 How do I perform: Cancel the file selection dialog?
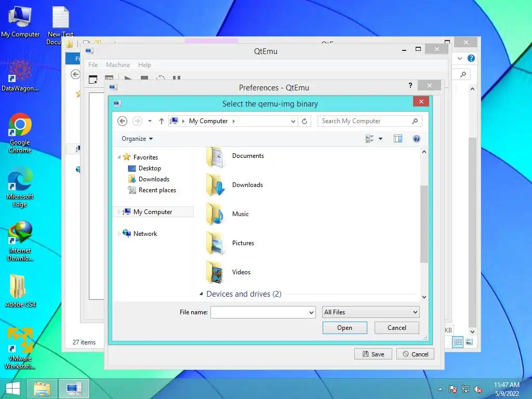tap(396, 328)
